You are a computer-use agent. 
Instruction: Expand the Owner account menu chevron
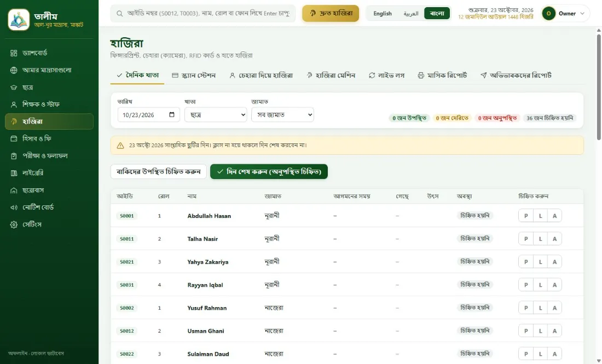(582, 14)
